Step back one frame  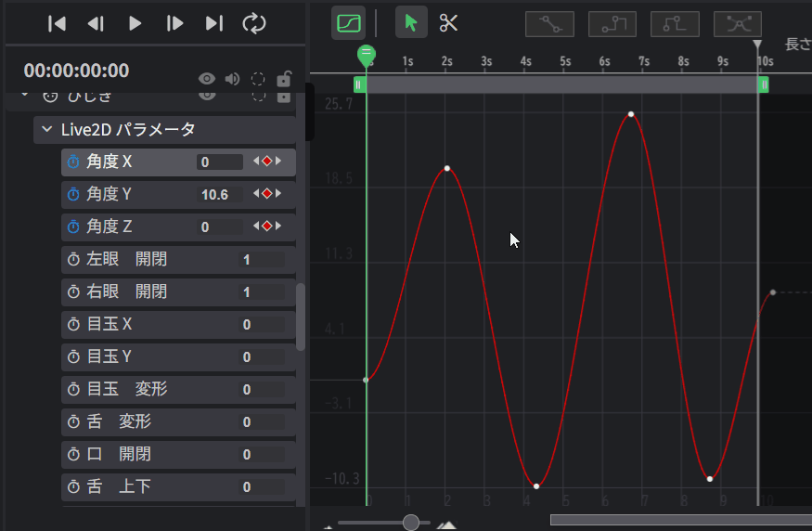(96, 23)
